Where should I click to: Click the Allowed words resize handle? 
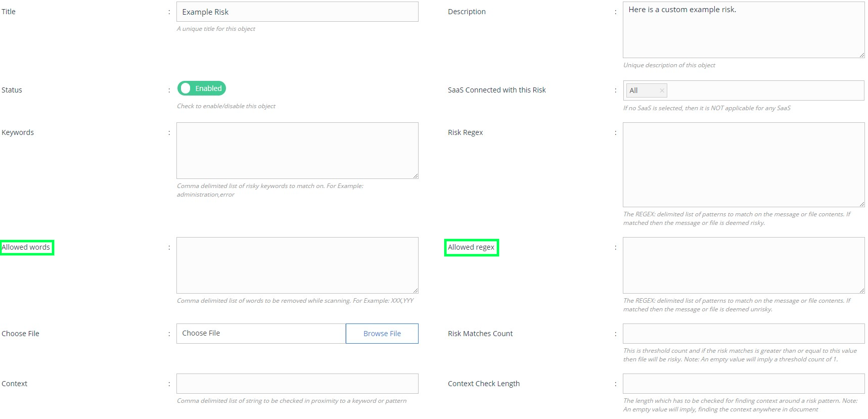415,291
